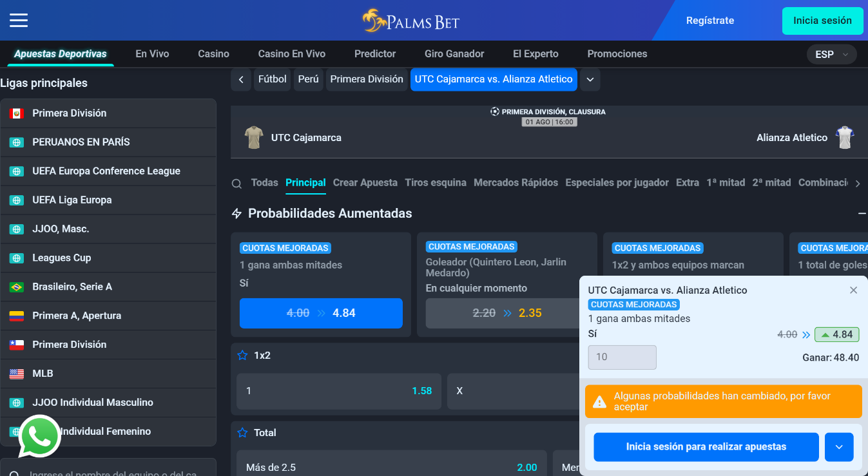This screenshot has height=476, width=868.
Task: Open El Experto page
Action: point(535,54)
